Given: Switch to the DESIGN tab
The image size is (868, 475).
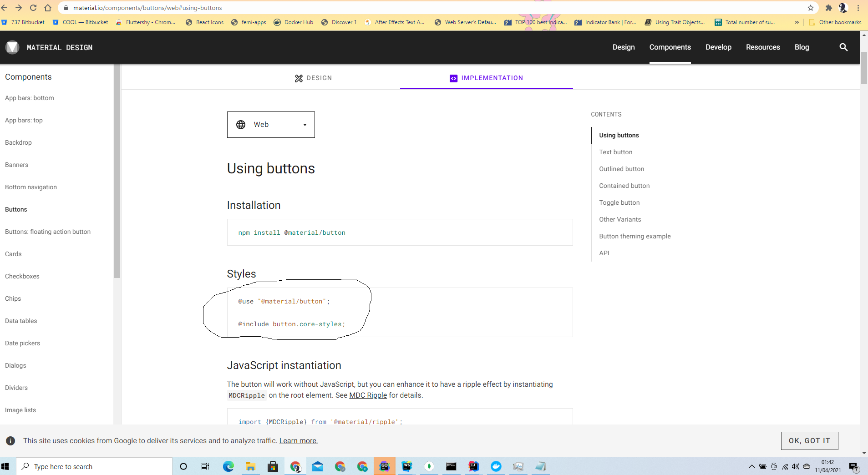Looking at the screenshot, I should coord(313,78).
